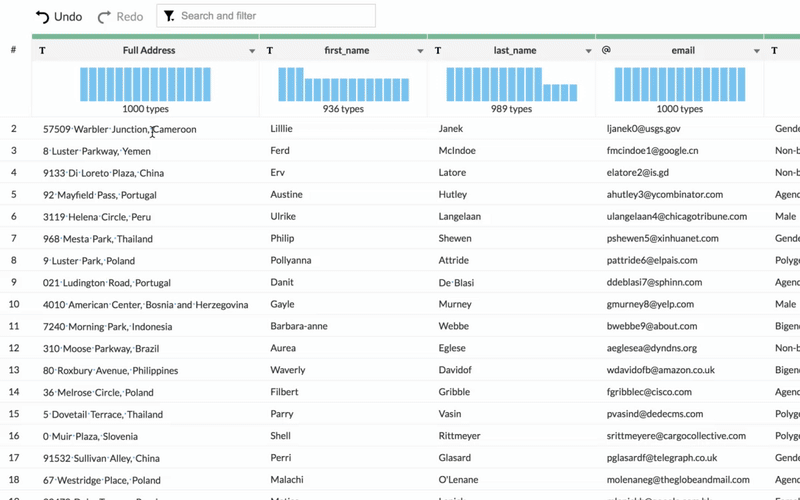Select email cell 'molenaneg@theglobeandmail.com'
The image size is (800, 500).
coord(678,480)
